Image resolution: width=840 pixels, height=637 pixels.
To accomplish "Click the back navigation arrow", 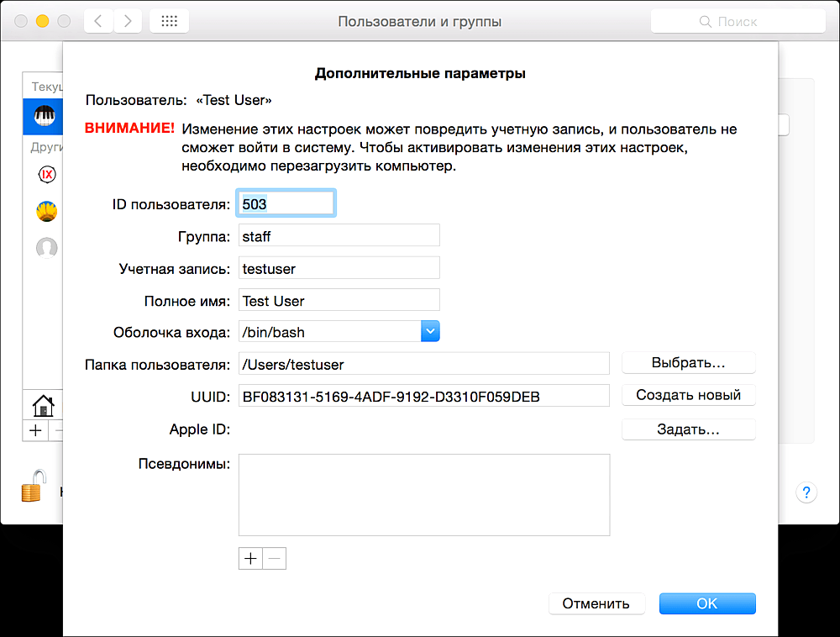I will [x=98, y=22].
